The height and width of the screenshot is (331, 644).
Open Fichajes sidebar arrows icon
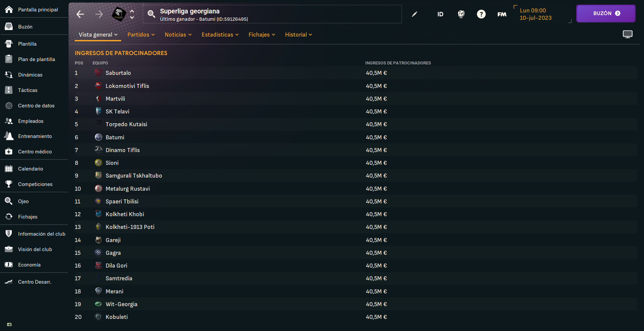pos(9,217)
